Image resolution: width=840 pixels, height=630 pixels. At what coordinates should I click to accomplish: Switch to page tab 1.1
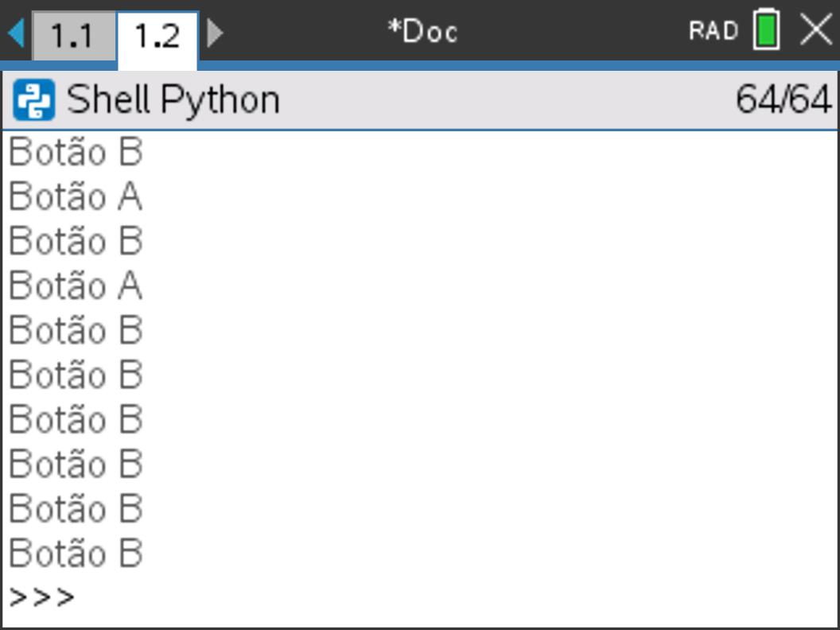point(73,36)
